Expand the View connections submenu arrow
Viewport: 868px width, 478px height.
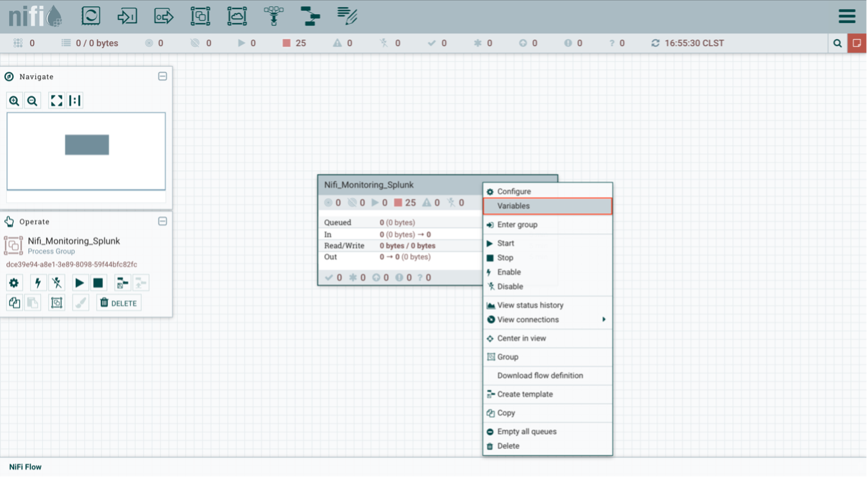pyautogui.click(x=604, y=320)
